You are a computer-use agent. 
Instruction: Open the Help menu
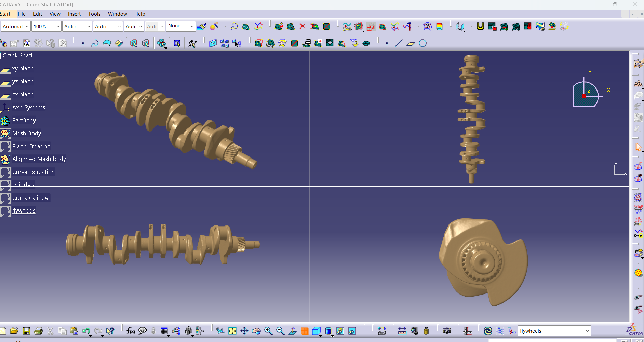(140, 14)
